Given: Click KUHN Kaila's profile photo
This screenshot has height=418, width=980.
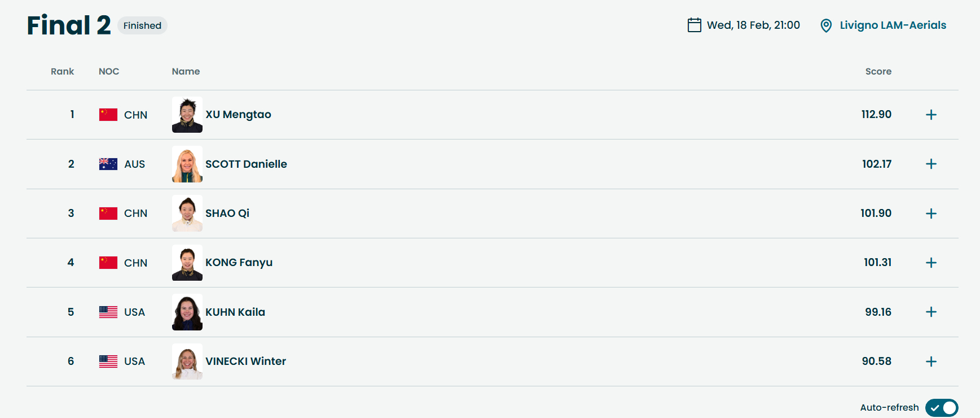Looking at the screenshot, I should (187, 312).
